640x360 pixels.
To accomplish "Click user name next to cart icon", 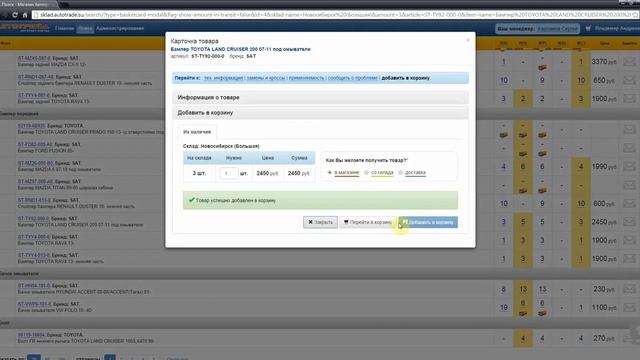I will pos(617,29).
